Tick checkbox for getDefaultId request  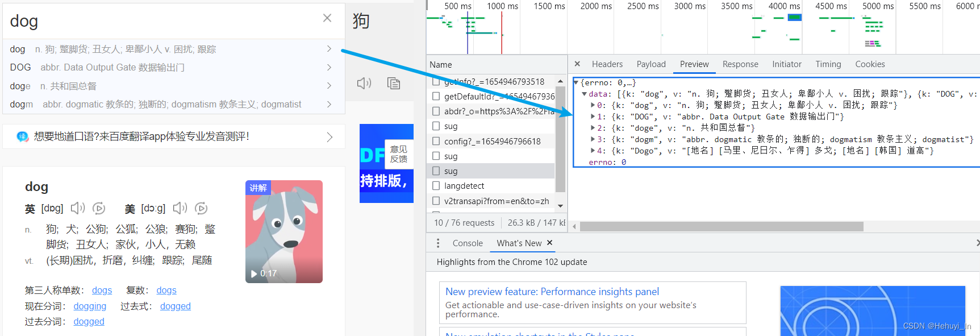click(x=436, y=97)
